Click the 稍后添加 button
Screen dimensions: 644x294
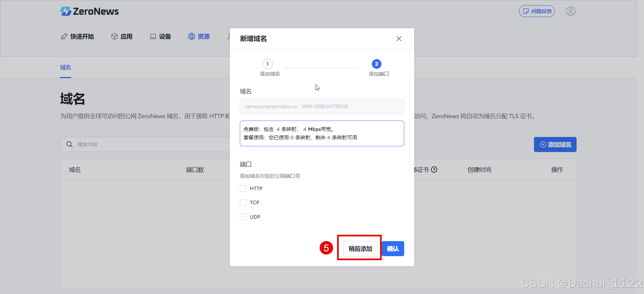click(361, 249)
